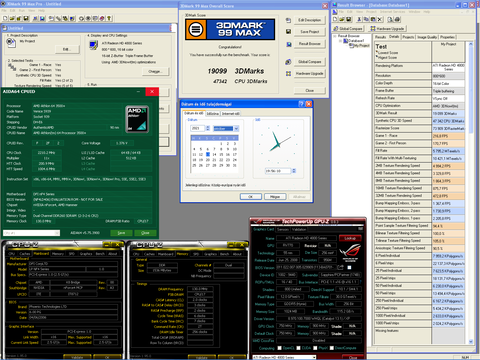This screenshot has height=360, width=480.
Task: Click ROG logo in GPU-Z window
Action: [350, 252]
